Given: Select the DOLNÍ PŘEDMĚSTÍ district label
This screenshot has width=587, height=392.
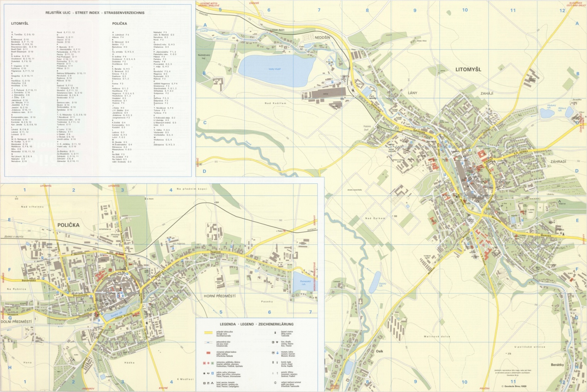Looking at the screenshot, I should pyautogui.click(x=16, y=321).
